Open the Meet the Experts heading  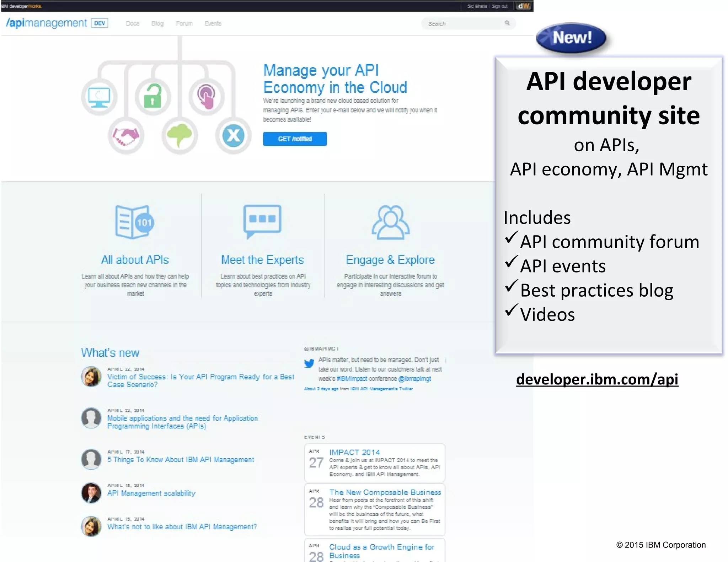263,260
